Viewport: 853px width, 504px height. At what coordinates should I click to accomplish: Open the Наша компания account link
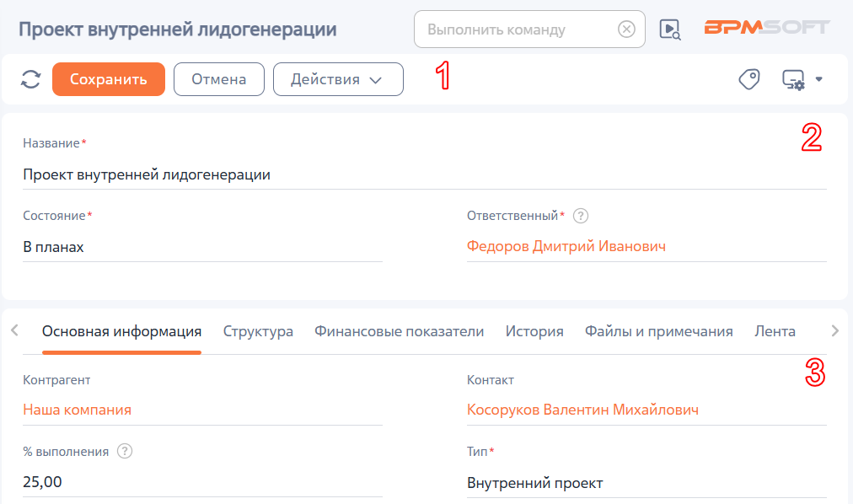(x=78, y=410)
